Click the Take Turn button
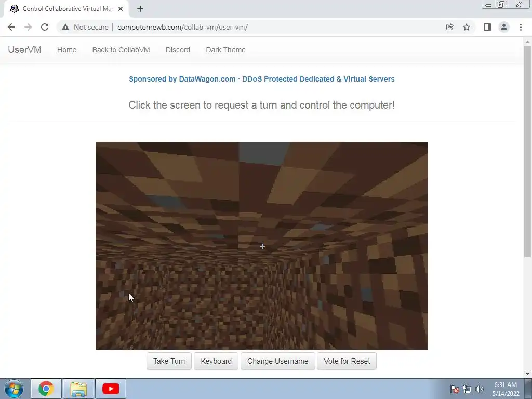The width and height of the screenshot is (532, 399). coord(169,361)
